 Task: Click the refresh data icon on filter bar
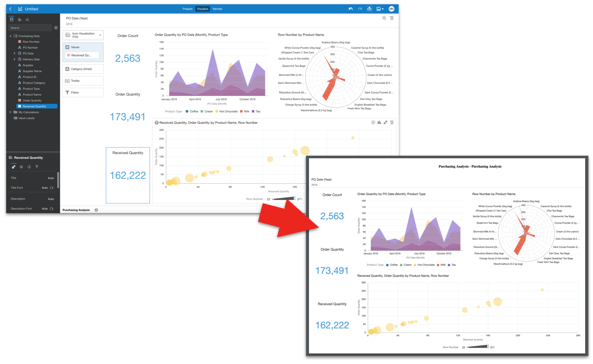[384, 18]
